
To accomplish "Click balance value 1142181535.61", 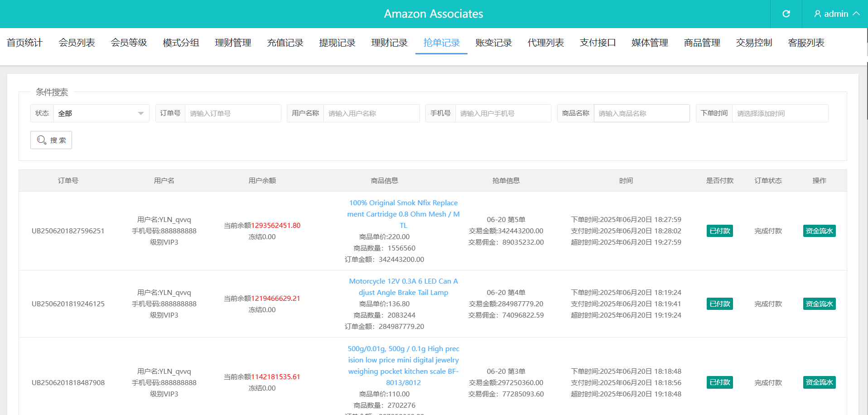I will [276, 376].
